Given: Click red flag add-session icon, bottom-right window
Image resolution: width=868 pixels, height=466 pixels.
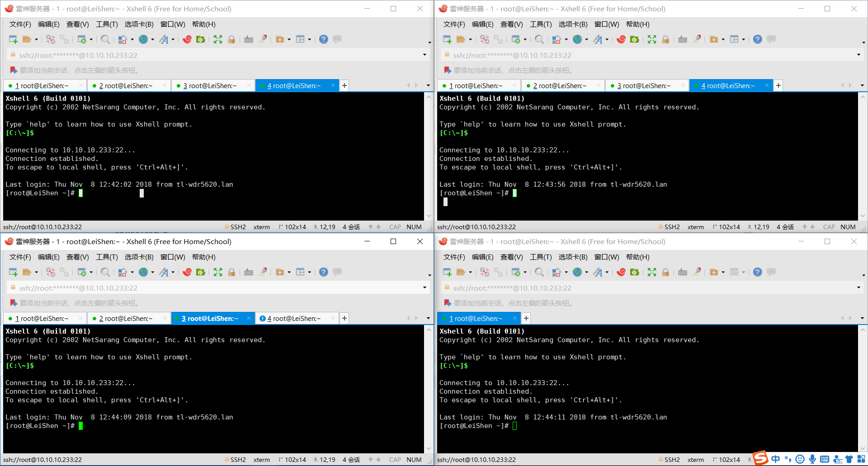Looking at the screenshot, I should (448, 303).
